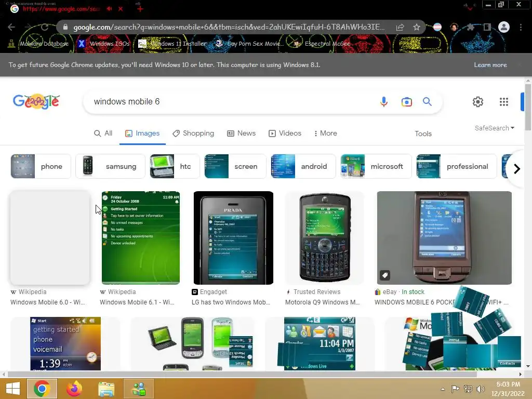This screenshot has width=532, height=399.
Task: Switch to the Shopping tab
Action: click(193, 134)
